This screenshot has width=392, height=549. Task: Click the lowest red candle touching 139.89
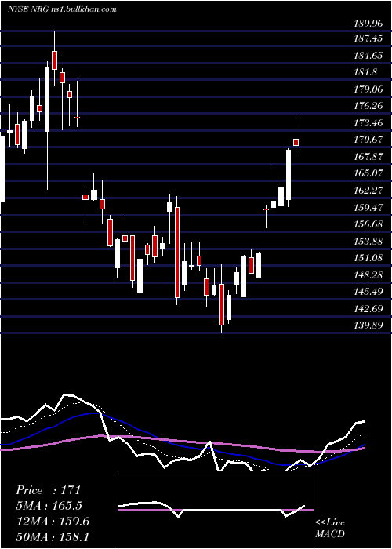pyautogui.click(x=221, y=304)
